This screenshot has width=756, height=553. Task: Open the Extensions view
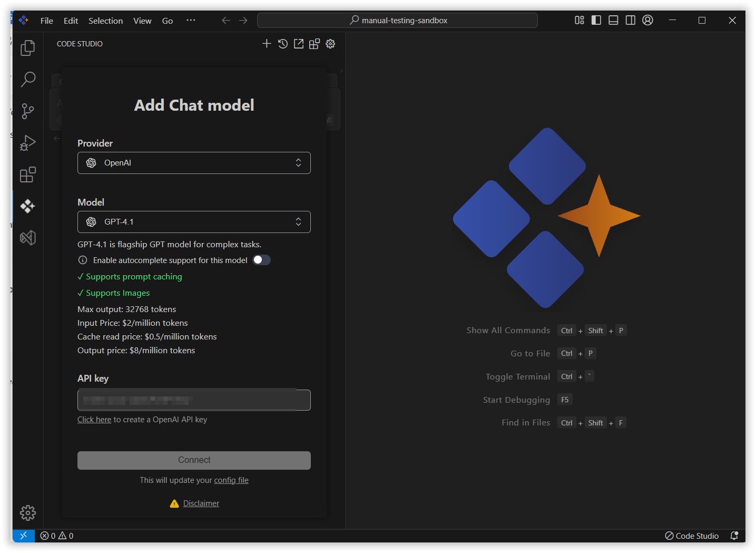pos(27,174)
